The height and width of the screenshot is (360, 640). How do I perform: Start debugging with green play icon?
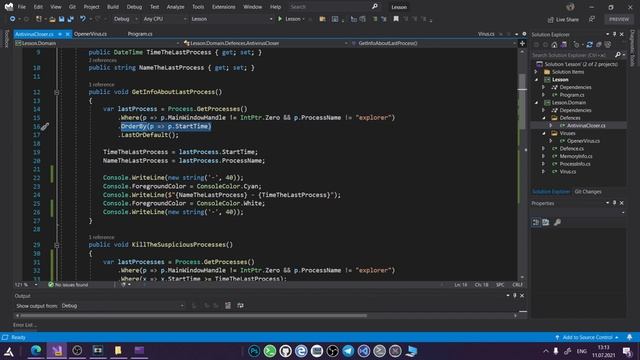click(280, 19)
